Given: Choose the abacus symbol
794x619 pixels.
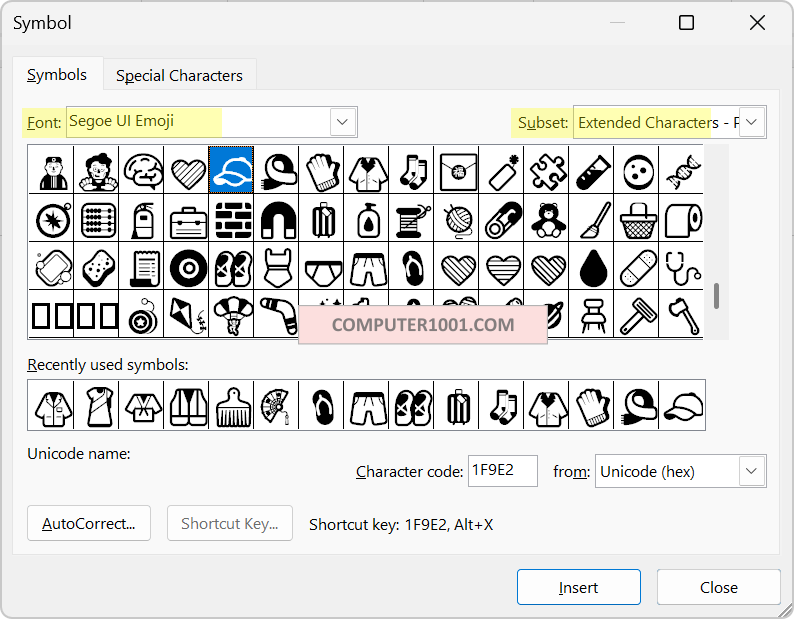Looking at the screenshot, I should pyautogui.click(x=96, y=218).
